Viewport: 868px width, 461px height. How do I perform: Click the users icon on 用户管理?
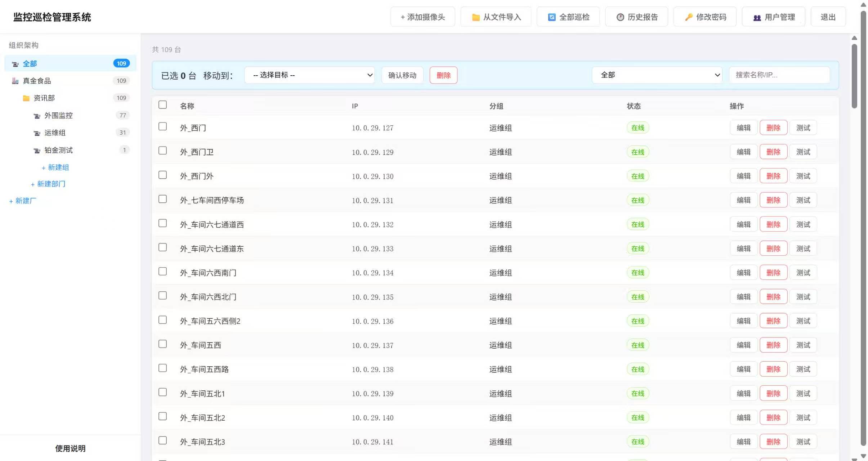tap(757, 17)
